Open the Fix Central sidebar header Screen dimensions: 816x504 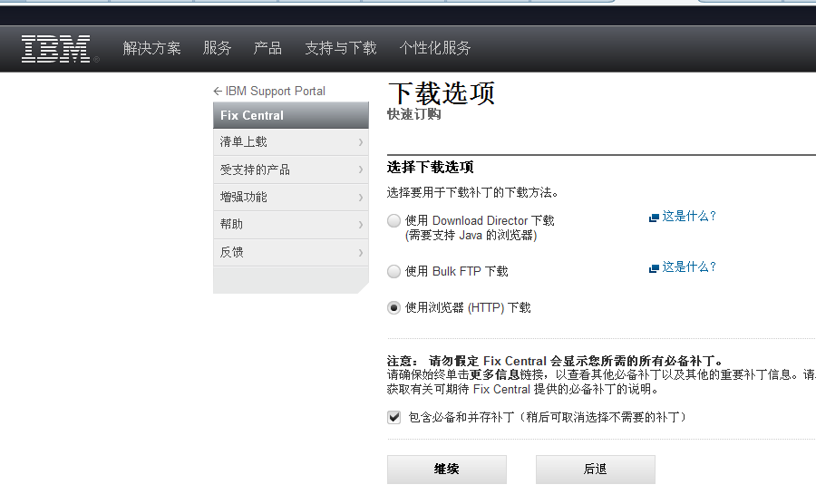(291, 115)
